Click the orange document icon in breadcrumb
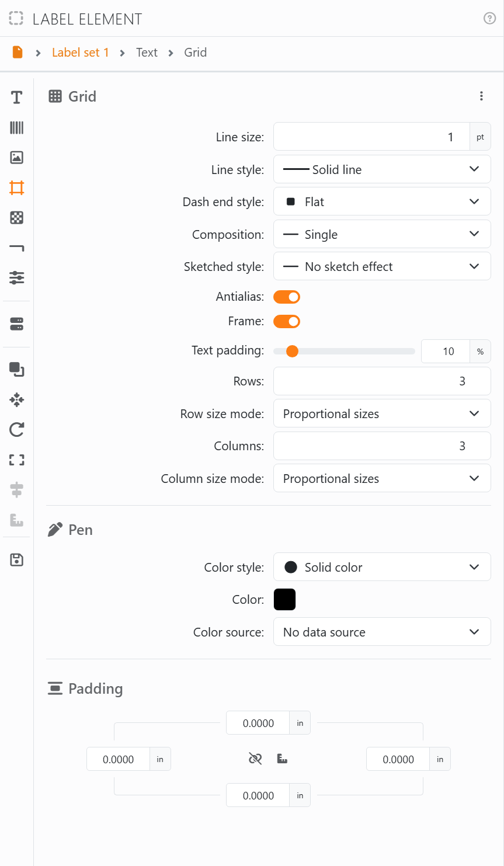The image size is (504, 866). point(18,53)
